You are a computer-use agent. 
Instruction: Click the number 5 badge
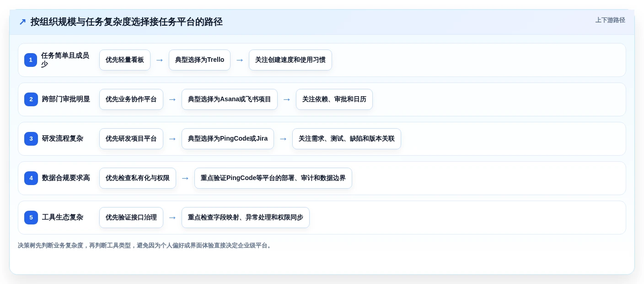click(31, 218)
